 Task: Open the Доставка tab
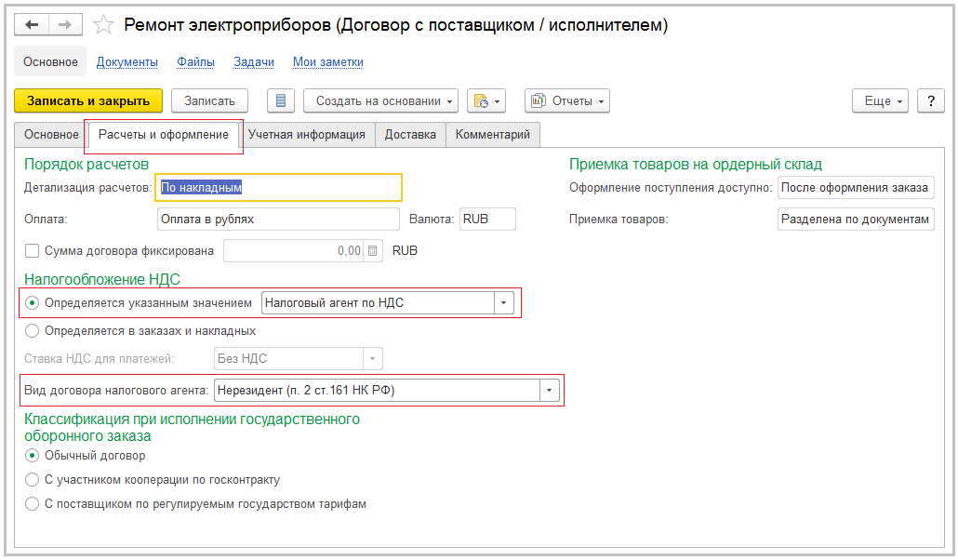click(x=410, y=134)
